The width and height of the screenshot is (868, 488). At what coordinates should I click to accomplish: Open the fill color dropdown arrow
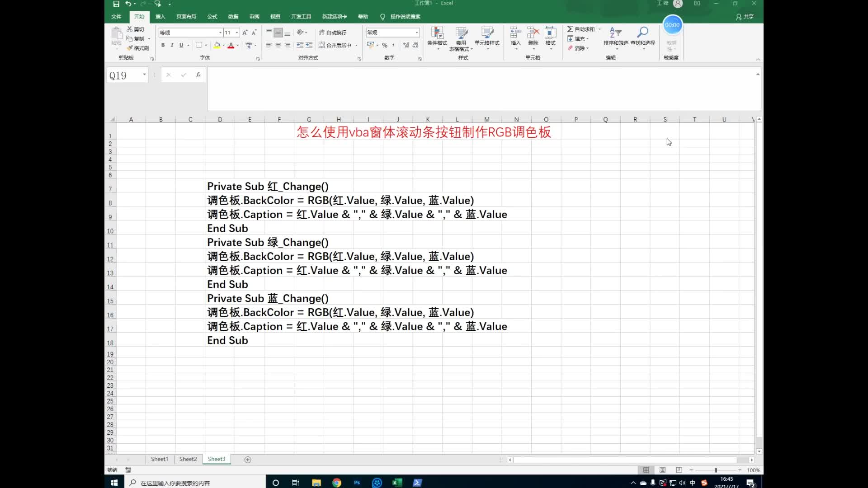[224, 45]
